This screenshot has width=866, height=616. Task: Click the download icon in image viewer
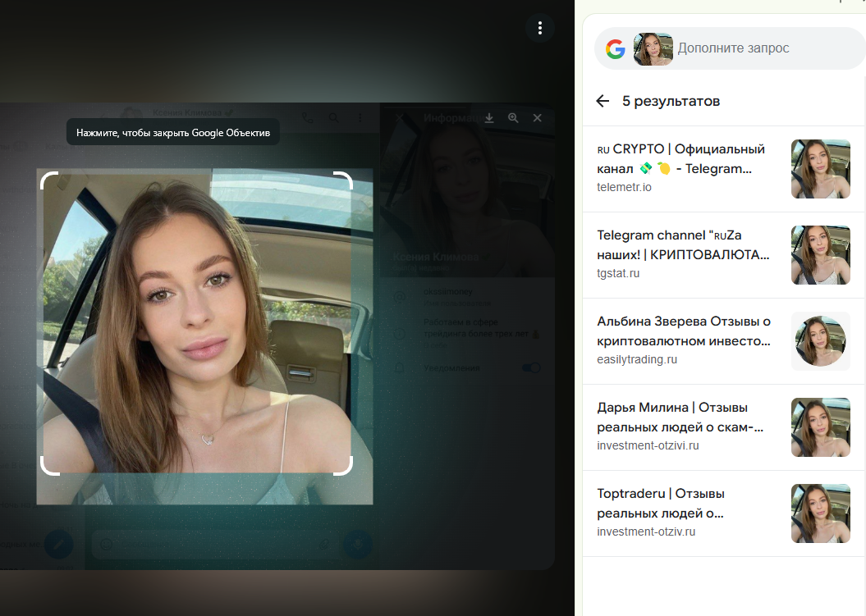489,118
